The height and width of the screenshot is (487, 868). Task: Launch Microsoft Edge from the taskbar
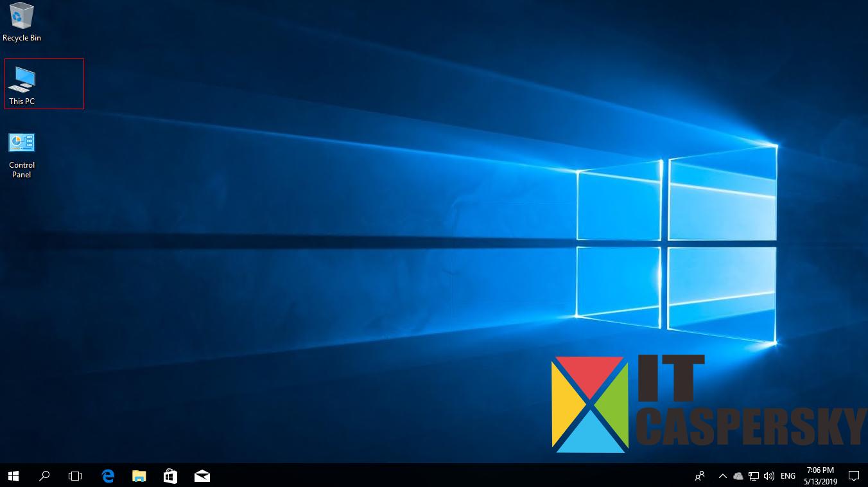[108, 476]
